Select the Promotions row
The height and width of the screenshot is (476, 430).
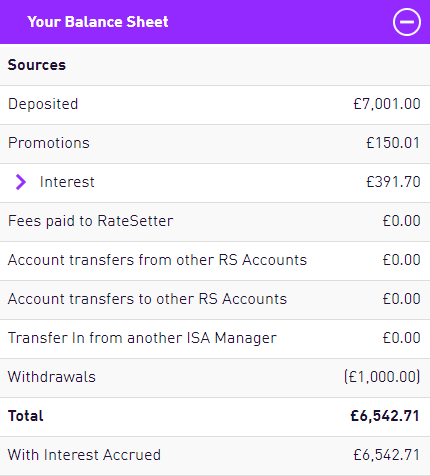click(x=215, y=143)
